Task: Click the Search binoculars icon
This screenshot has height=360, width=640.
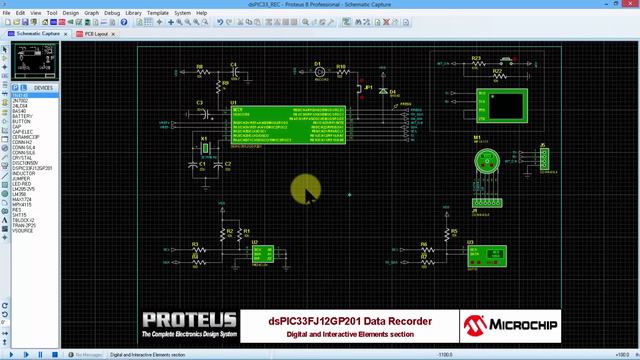Action: (x=358, y=22)
